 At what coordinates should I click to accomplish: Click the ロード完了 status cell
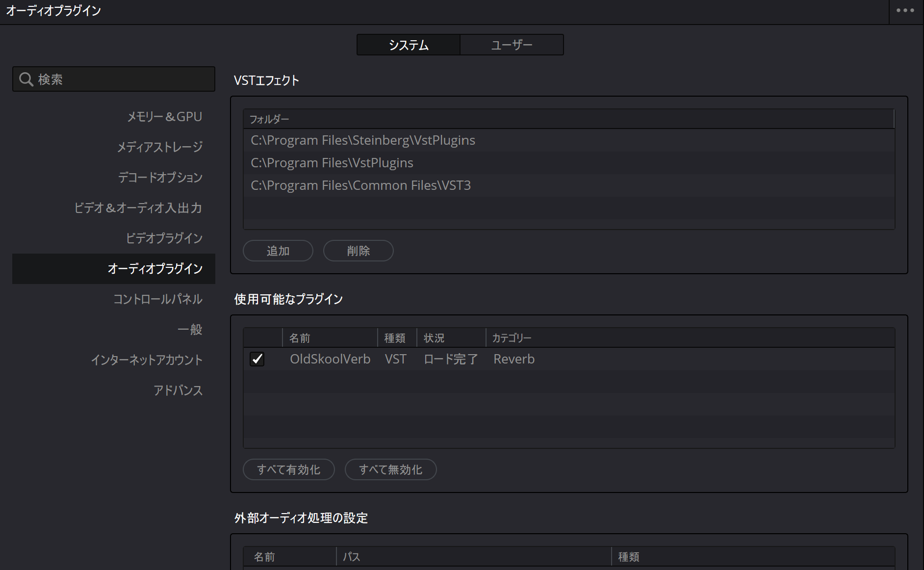click(451, 359)
